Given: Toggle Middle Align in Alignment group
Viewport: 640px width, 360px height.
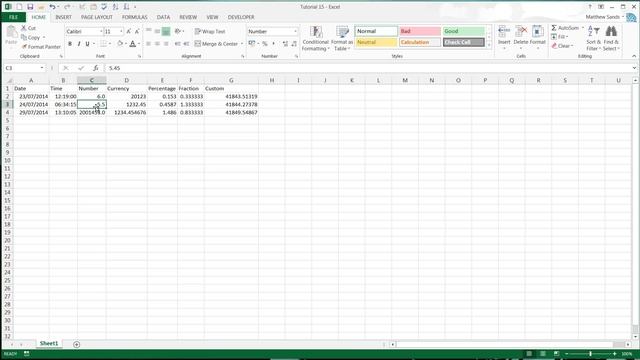Looking at the screenshot, I should pos(157,31).
